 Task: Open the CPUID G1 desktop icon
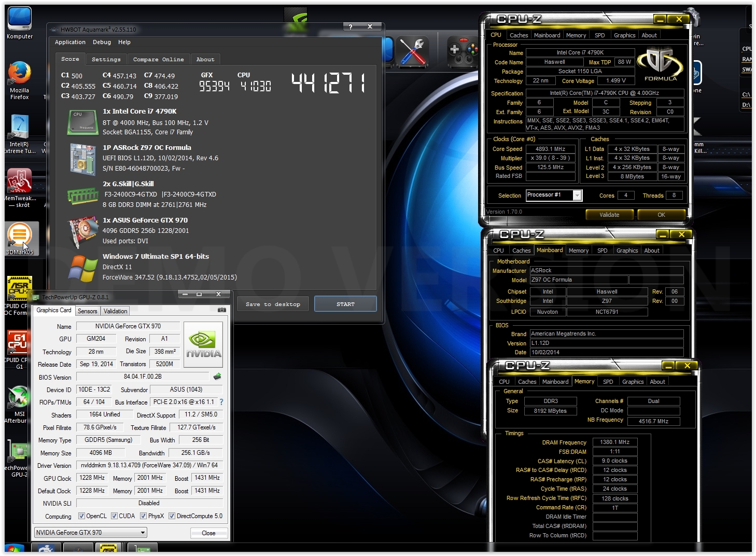click(19, 350)
